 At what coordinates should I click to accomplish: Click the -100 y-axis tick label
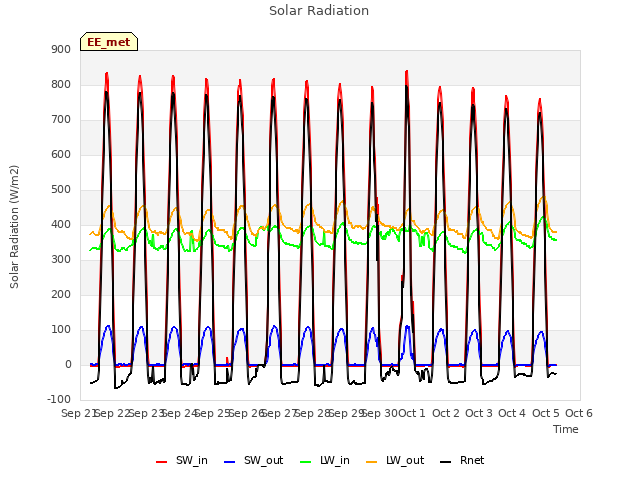(59, 399)
